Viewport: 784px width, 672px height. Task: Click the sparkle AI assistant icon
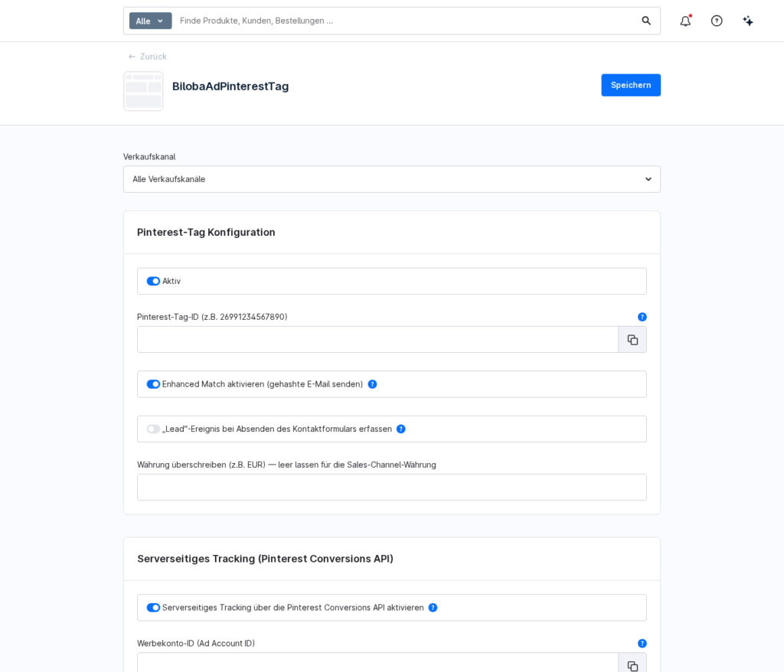(748, 21)
